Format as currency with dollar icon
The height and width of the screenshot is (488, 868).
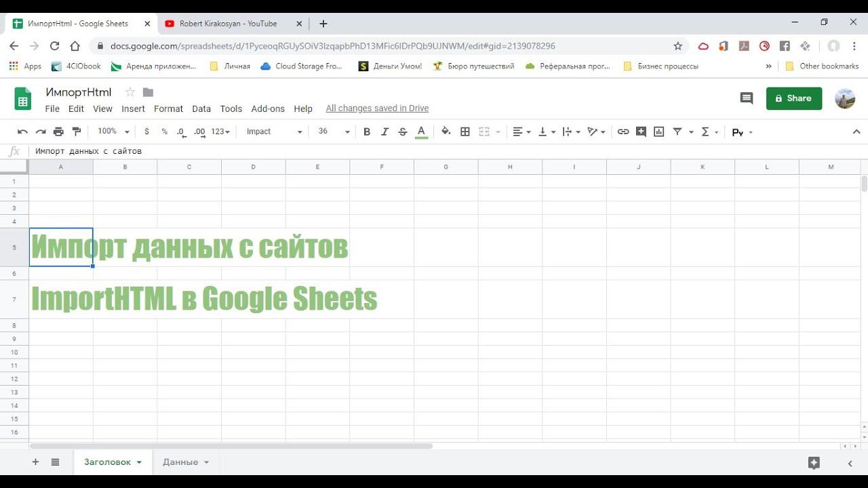click(x=146, y=131)
